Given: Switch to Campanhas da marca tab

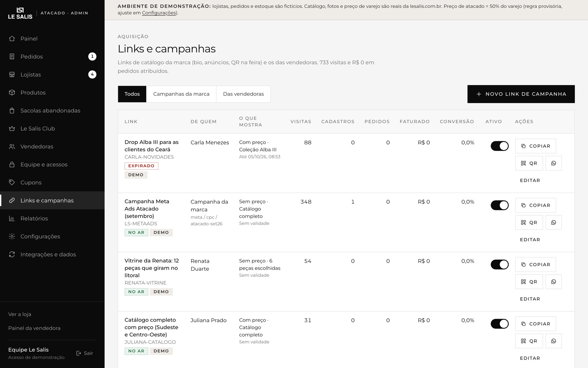Looking at the screenshot, I should pos(181,94).
